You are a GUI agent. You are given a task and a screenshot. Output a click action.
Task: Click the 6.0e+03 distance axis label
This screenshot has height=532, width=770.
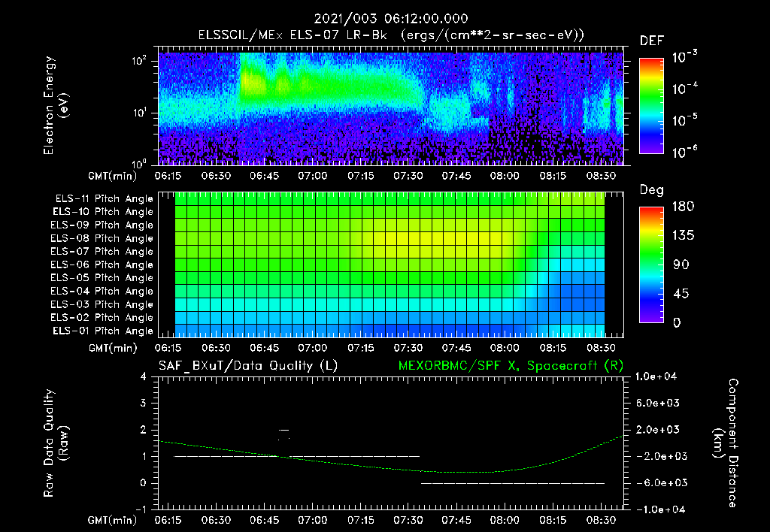point(658,404)
